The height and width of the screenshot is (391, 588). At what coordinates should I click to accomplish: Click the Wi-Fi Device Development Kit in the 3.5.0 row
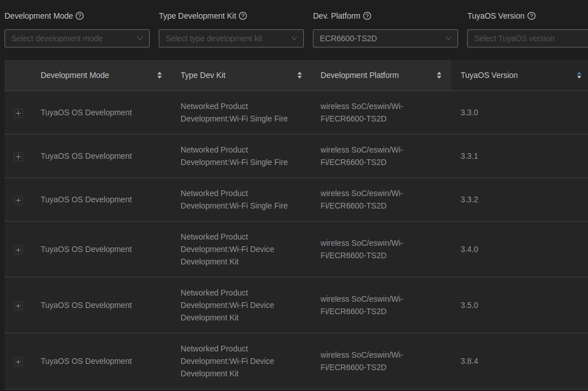[227, 305]
